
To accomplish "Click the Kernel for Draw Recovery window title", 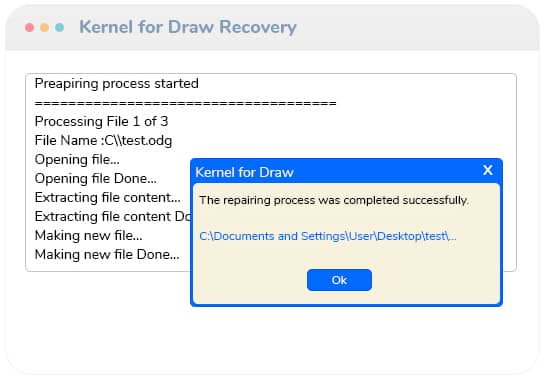I will (188, 27).
